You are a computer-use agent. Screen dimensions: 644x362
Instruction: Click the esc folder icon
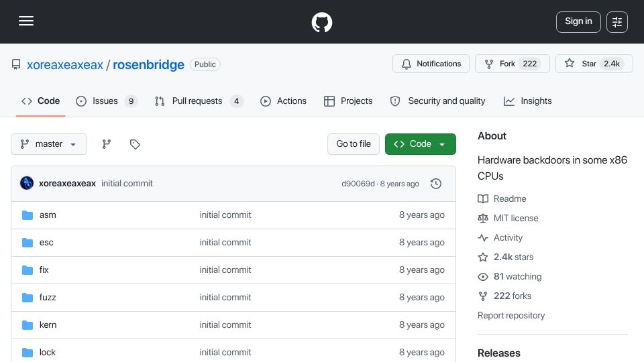click(28, 243)
